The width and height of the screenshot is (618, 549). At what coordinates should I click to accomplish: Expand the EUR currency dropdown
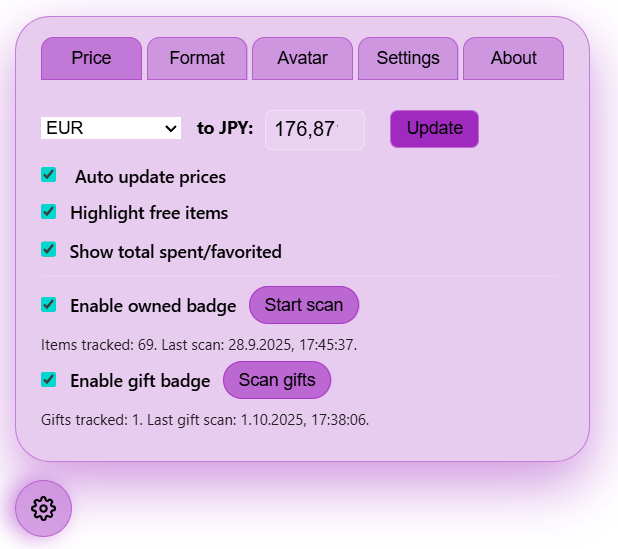pos(111,128)
